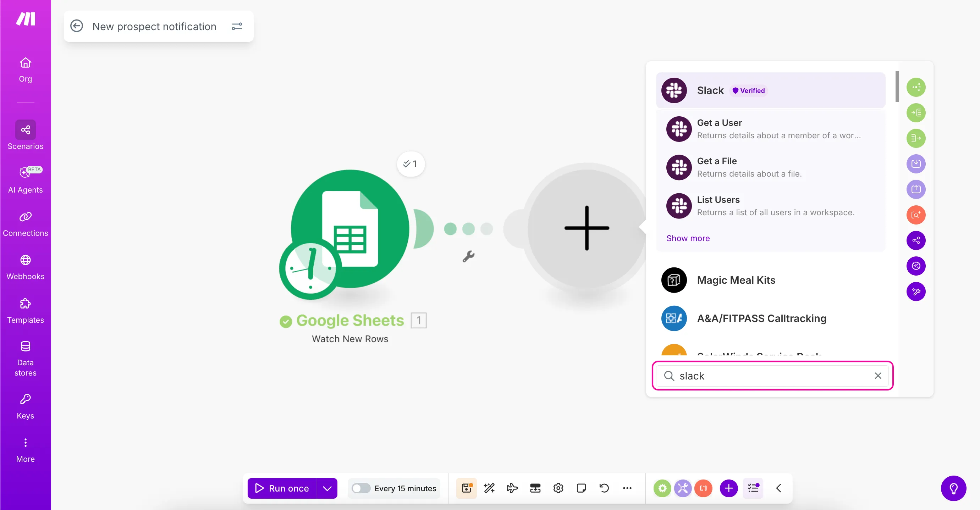Viewport: 980px width, 510px height.
Task: Click the purple plus add-favorite button
Action: pos(728,488)
